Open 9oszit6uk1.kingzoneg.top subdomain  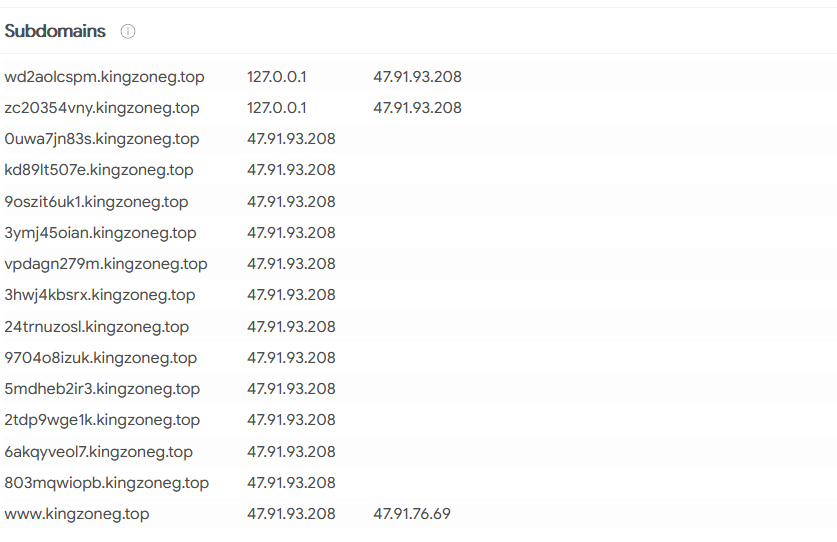(96, 202)
